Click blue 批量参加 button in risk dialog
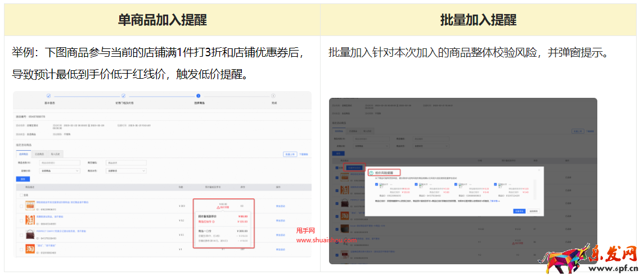Viewport: 644px width, 280px height. (x=519, y=211)
